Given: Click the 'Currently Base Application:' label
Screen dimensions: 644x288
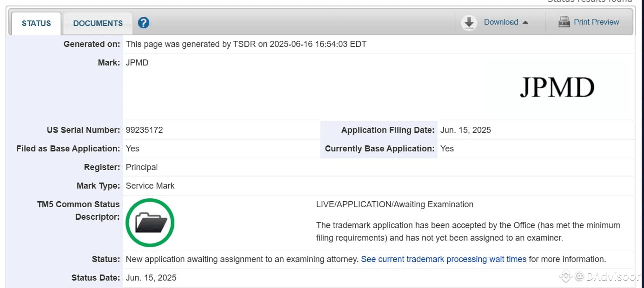Looking at the screenshot, I should tap(380, 149).
